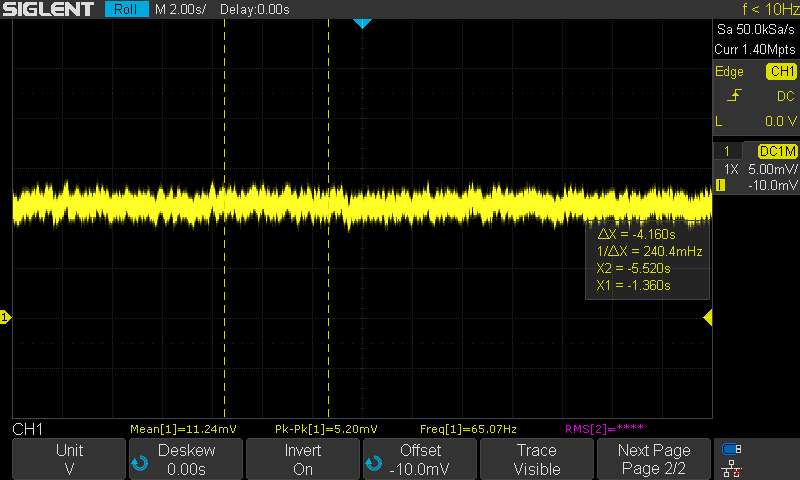Image resolution: width=800 pixels, height=480 pixels.
Task: Click the Delay:0.00s readout
Action: coord(255,9)
